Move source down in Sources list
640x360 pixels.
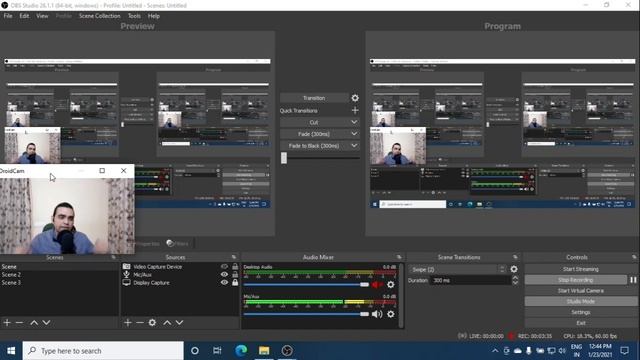180,322
